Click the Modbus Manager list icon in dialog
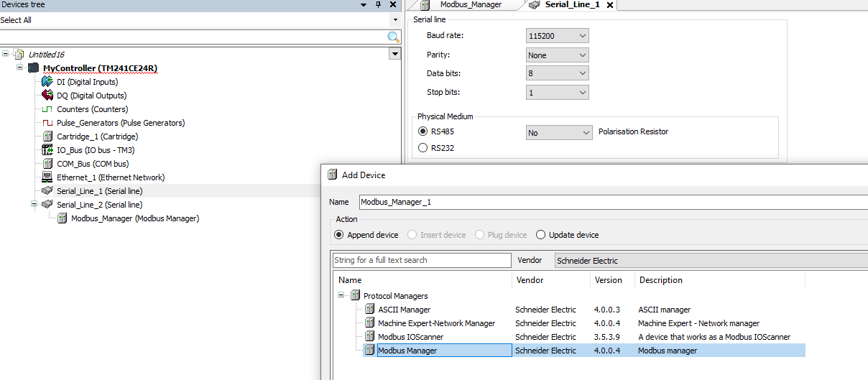Viewport: 868px width, 380px height. pos(369,351)
